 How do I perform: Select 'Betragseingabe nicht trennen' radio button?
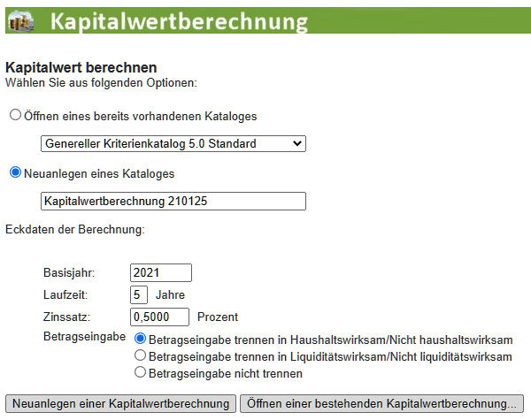(140, 373)
